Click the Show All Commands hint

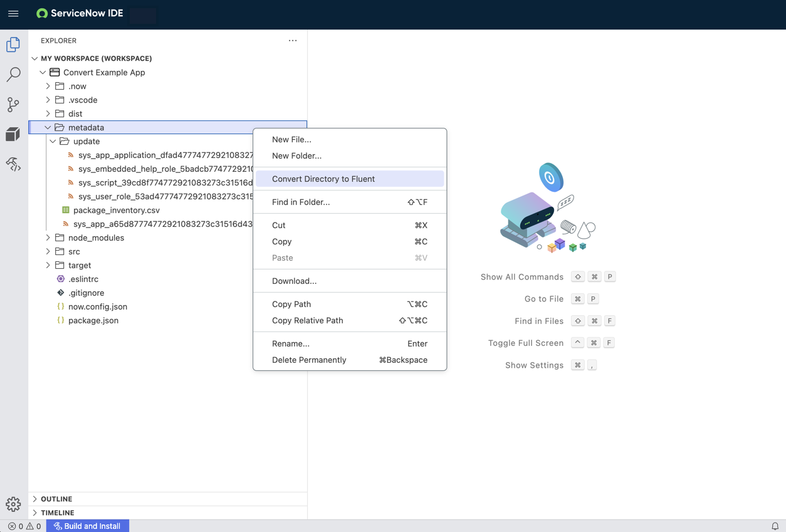tap(522, 277)
